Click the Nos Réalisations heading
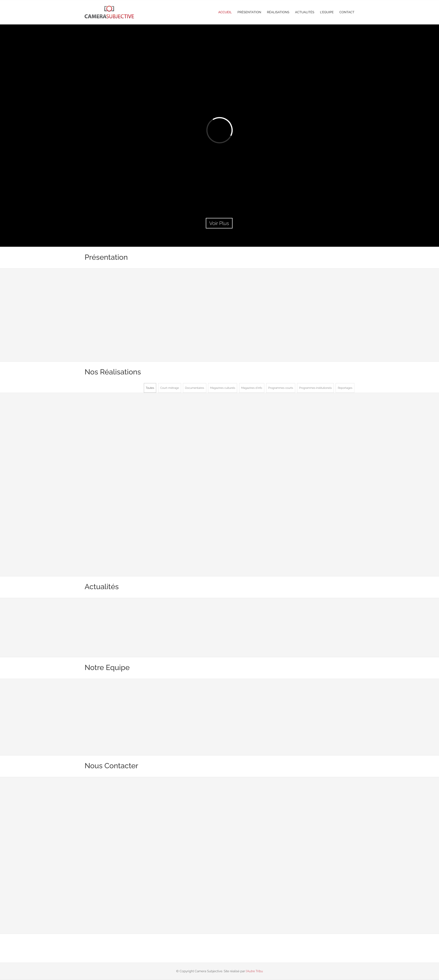The width and height of the screenshot is (439, 980). point(113,372)
